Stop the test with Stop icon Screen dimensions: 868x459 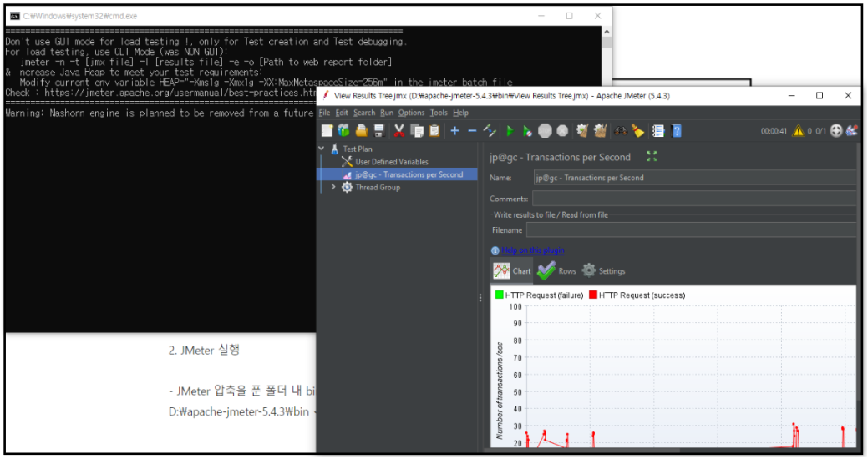pyautogui.click(x=546, y=131)
